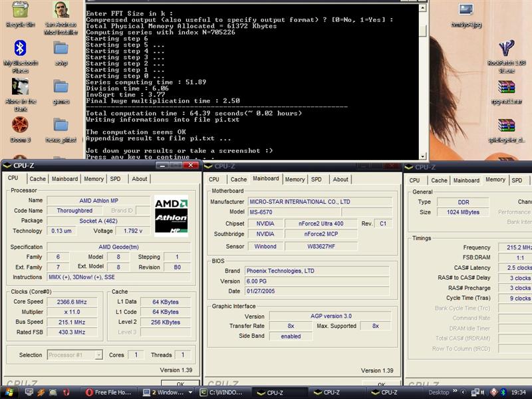The image size is (532, 399).
Task: Open Mainboard tab in the Memory CPU-Z window
Action: point(466,180)
